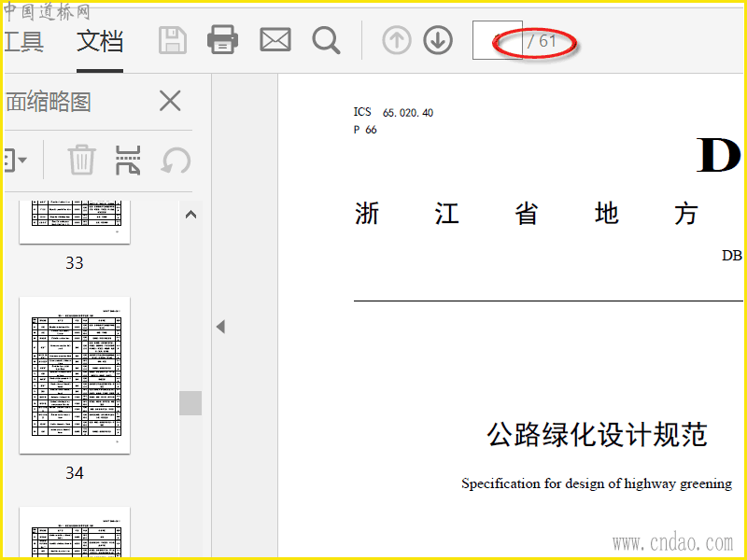
Task: Rotate page with circular arrow icon
Action: (x=176, y=160)
